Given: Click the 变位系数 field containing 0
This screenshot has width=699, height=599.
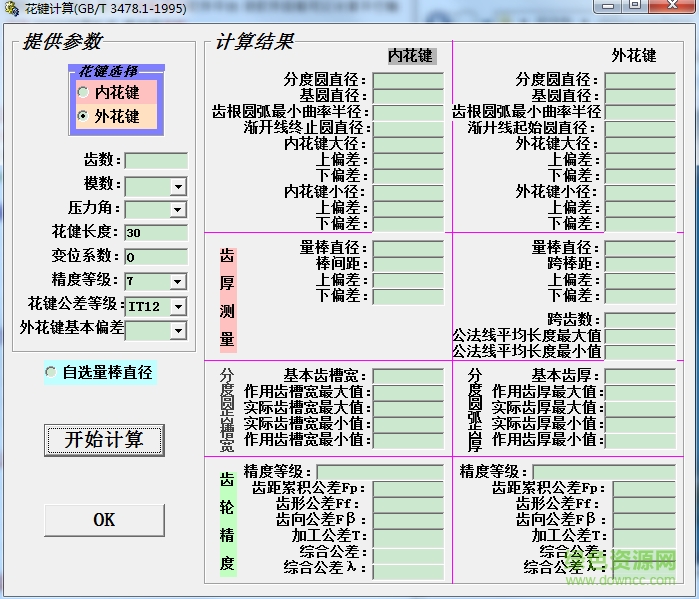Looking at the screenshot, I should [x=156, y=257].
